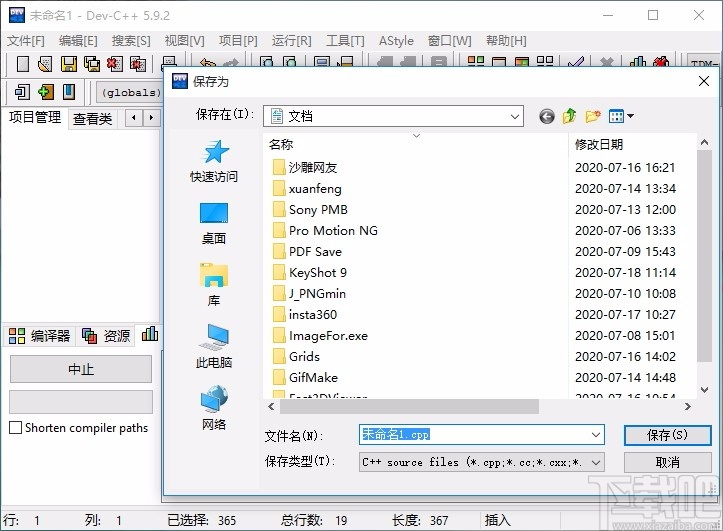Click the Open file toolbar icon
723x531 pixels.
pyautogui.click(x=45, y=64)
